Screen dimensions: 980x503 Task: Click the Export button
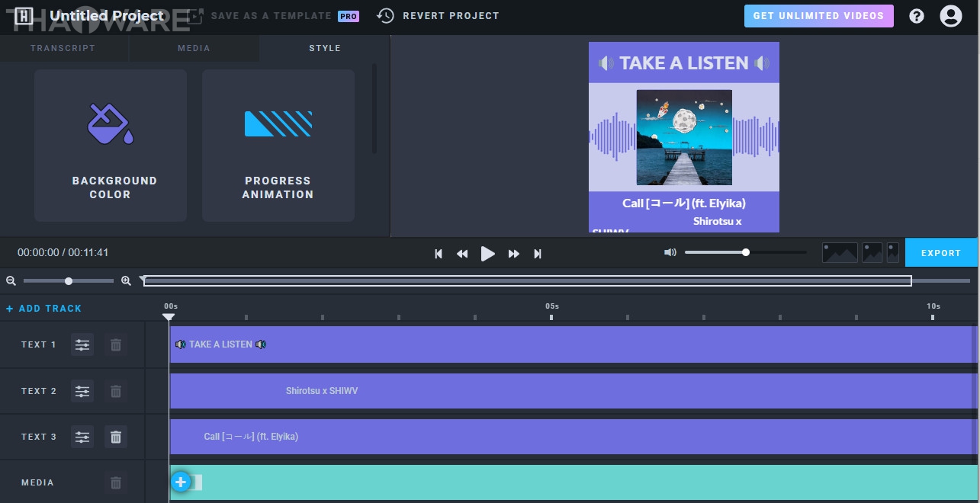tap(941, 253)
